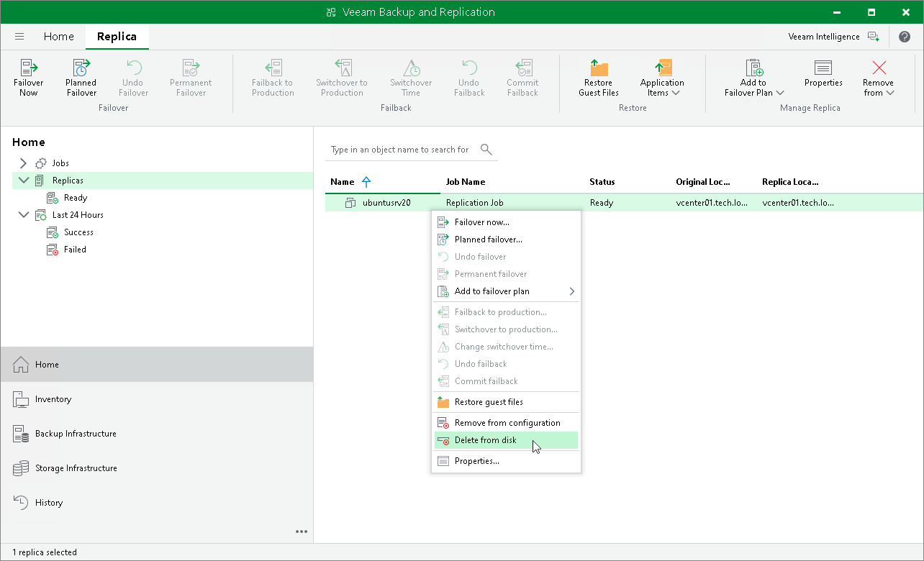Screen dimensions: 924x561
Task: Click the Undo Failback ribbon icon
Action: [469, 78]
